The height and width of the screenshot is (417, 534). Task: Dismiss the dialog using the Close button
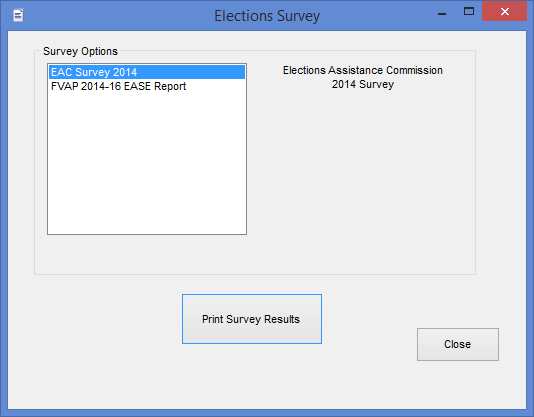458,344
